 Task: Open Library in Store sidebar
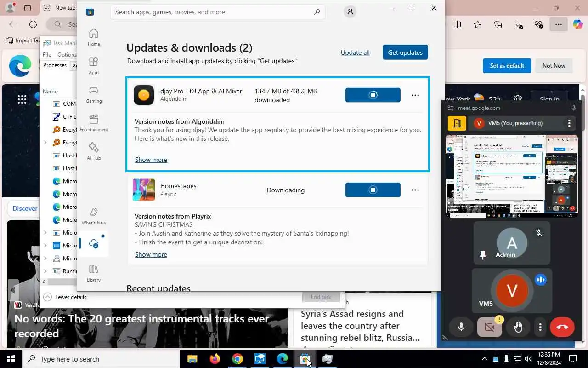94,273
